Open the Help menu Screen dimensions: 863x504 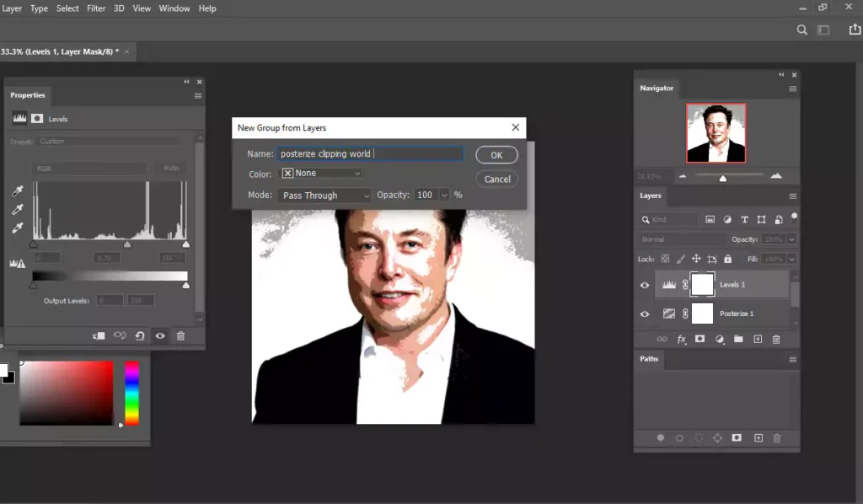[x=207, y=8]
